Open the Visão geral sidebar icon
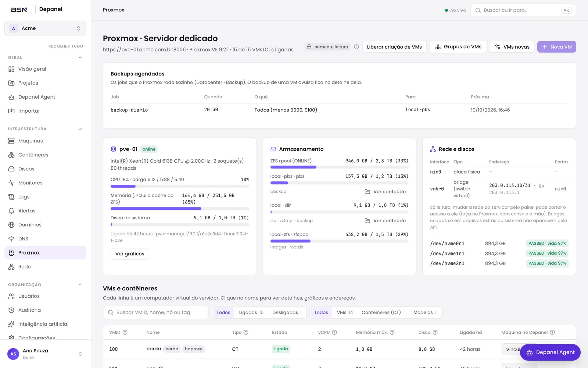This screenshot has height=368, width=588. (x=11, y=69)
